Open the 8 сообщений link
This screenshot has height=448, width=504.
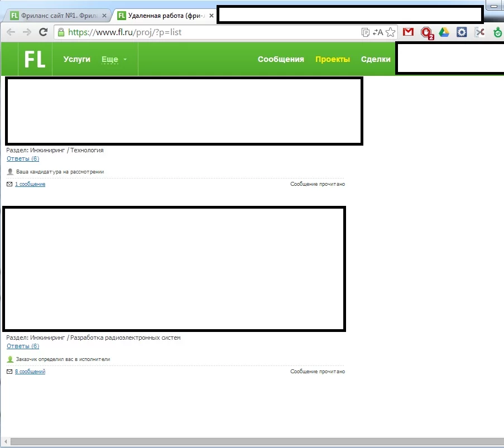click(30, 372)
